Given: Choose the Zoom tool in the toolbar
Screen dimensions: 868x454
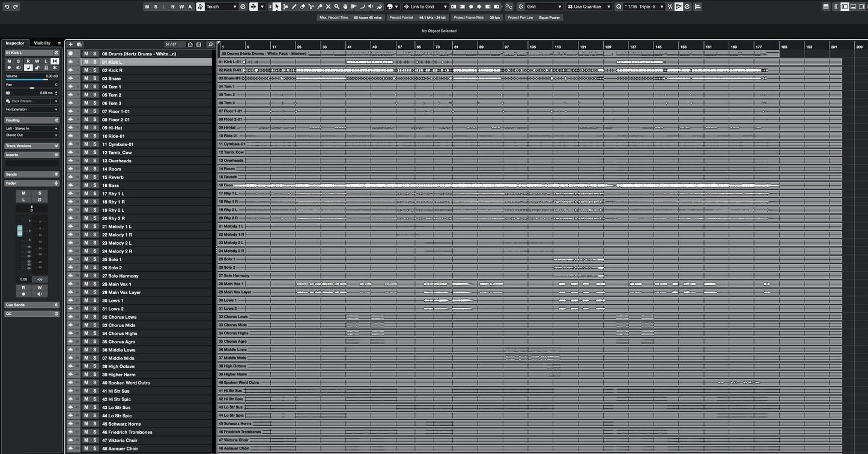Looking at the screenshot, I should (336, 7).
